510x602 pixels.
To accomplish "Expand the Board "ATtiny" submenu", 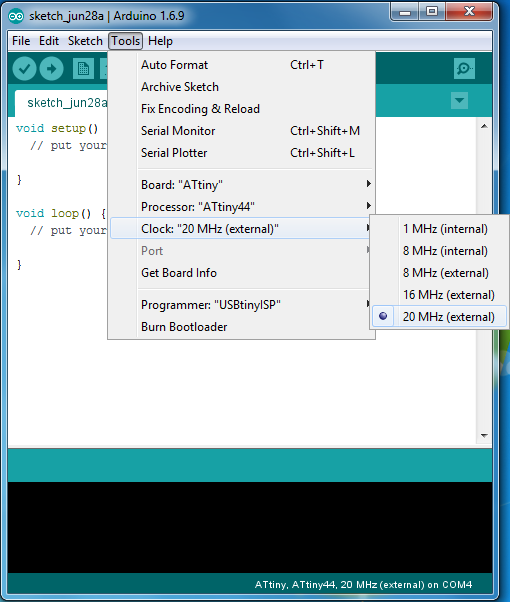I will pos(241,185).
